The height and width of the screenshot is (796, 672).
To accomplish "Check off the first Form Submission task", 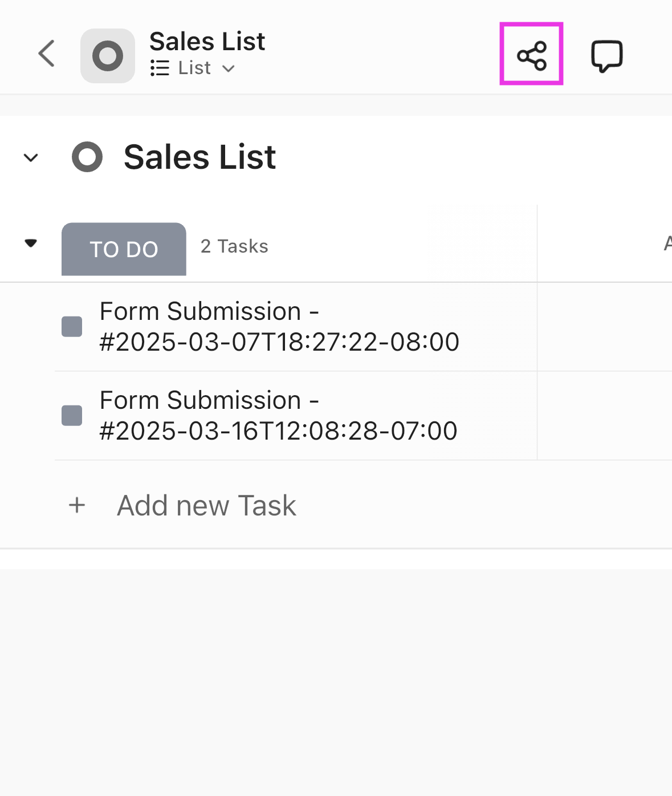I will [71, 326].
